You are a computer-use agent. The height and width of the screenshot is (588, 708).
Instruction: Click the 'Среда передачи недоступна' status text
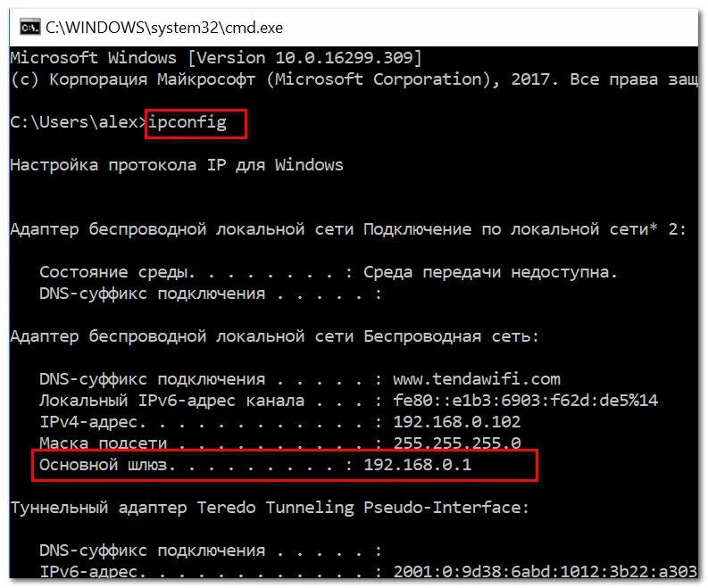[490, 272]
